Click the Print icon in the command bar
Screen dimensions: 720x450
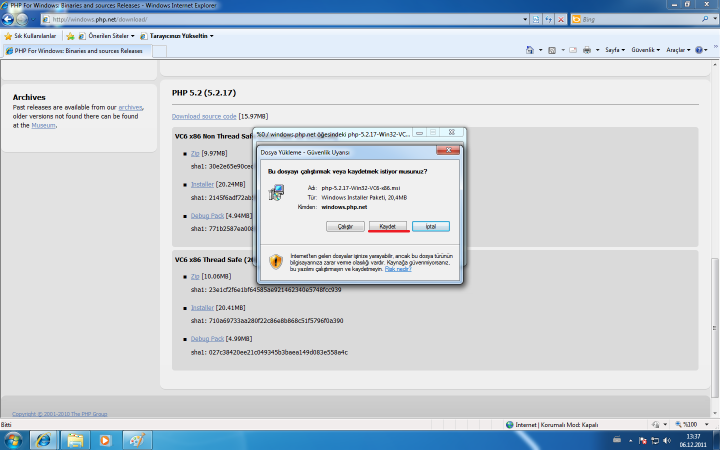586,50
